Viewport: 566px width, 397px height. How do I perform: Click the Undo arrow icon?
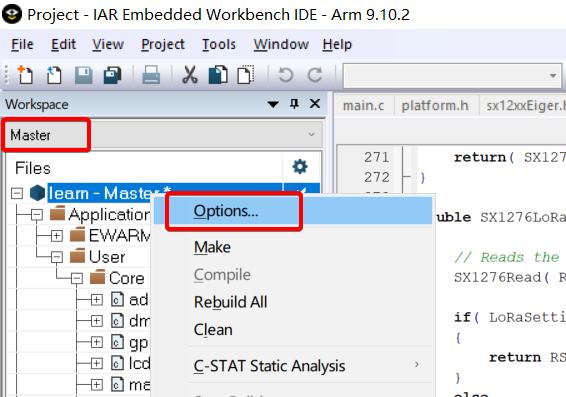(x=286, y=75)
